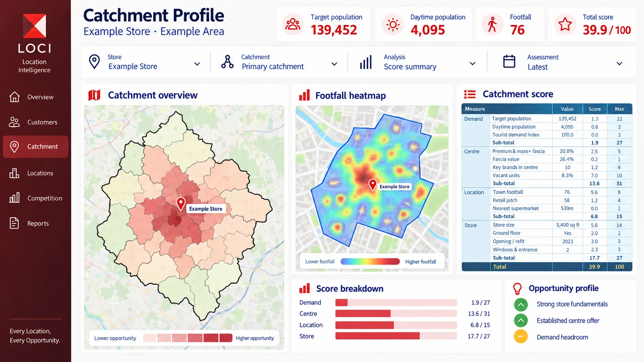Click Example Store label on catchment map
Viewport: 644px width, 362px height.
(x=206, y=209)
